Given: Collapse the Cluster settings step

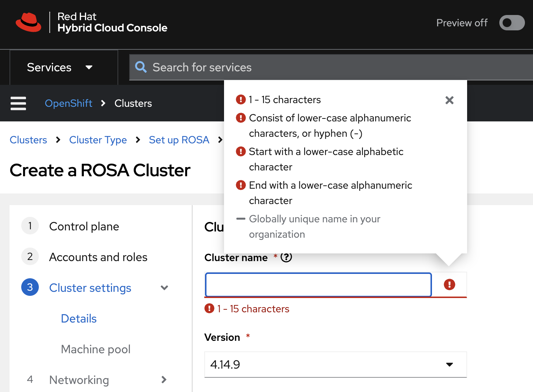Looking at the screenshot, I should [164, 288].
